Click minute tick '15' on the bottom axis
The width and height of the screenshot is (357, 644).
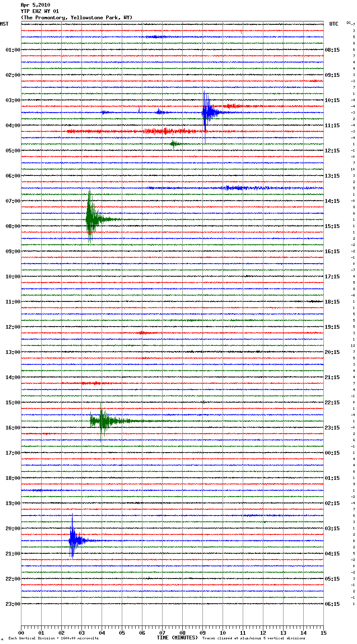tap(323, 633)
